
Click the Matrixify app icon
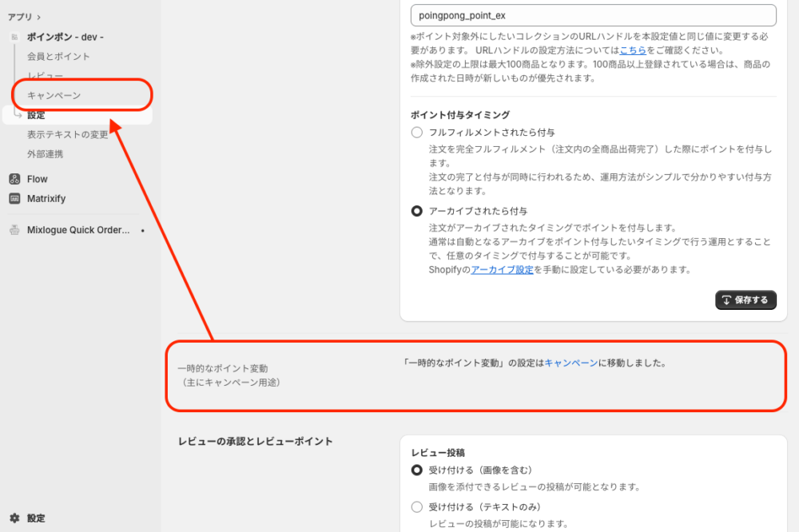pyautogui.click(x=14, y=198)
